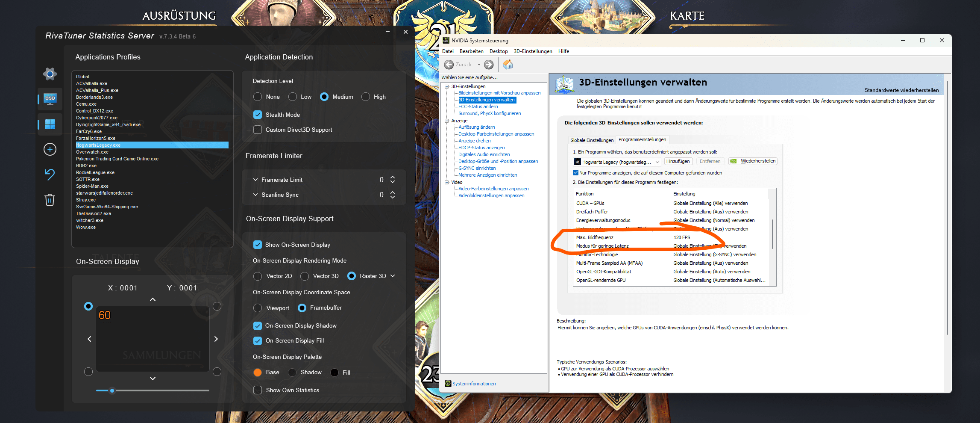Open 3D-Einstellungen menu
Image resolution: width=980 pixels, height=423 pixels.
(x=533, y=51)
